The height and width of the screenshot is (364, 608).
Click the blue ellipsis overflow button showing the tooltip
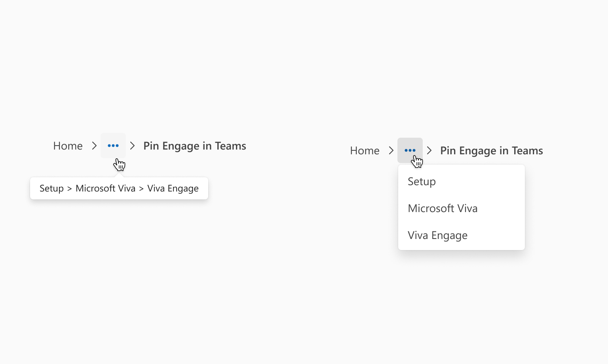113,146
